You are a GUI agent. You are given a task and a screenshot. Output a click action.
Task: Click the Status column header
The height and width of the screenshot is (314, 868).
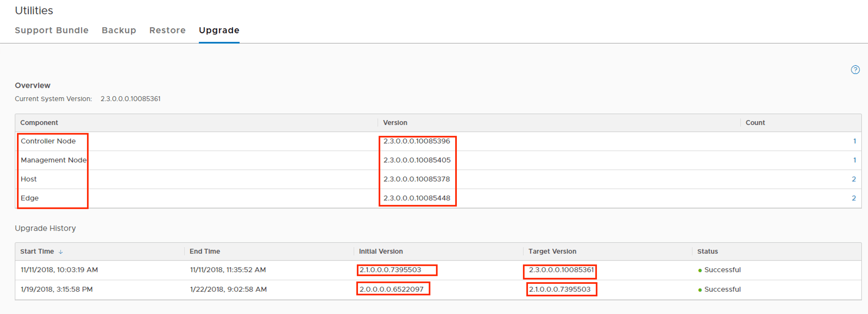(x=707, y=251)
